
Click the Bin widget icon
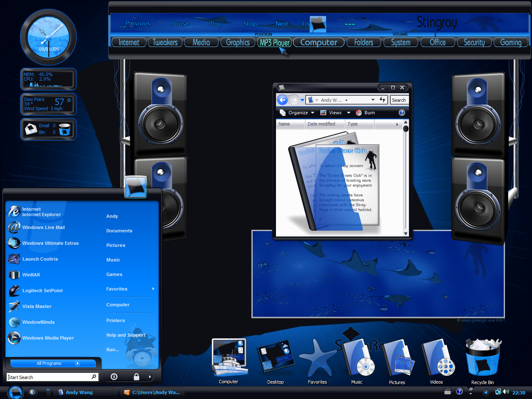(65, 129)
